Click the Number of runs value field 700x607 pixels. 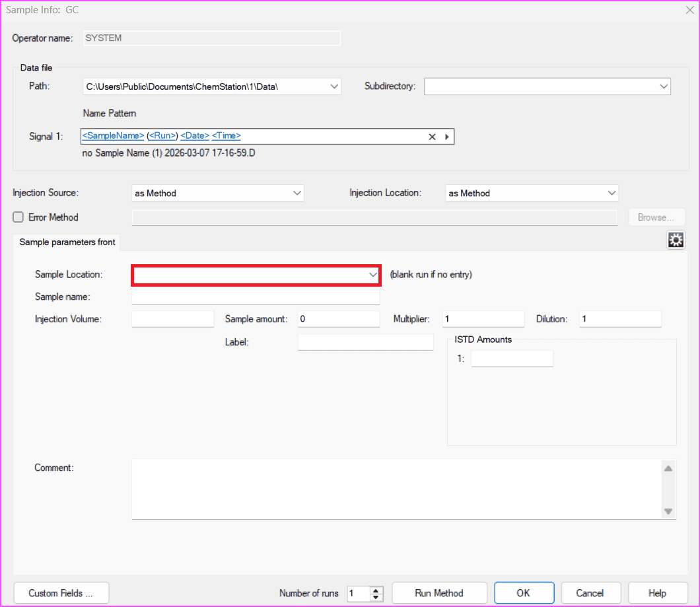click(359, 593)
